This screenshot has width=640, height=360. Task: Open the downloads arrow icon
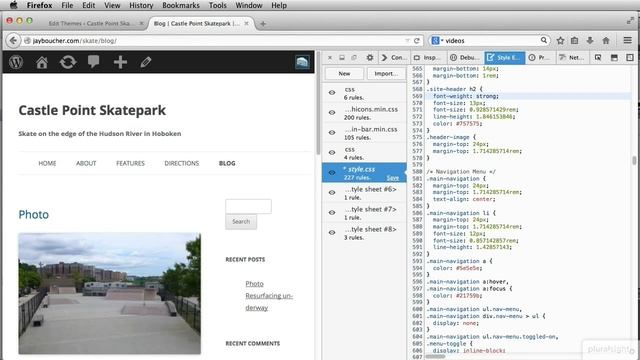click(590, 40)
